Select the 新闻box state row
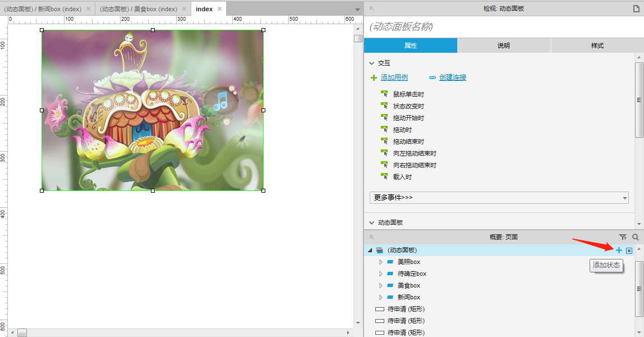Screen dimensions: 644x337 [x=499, y=298]
